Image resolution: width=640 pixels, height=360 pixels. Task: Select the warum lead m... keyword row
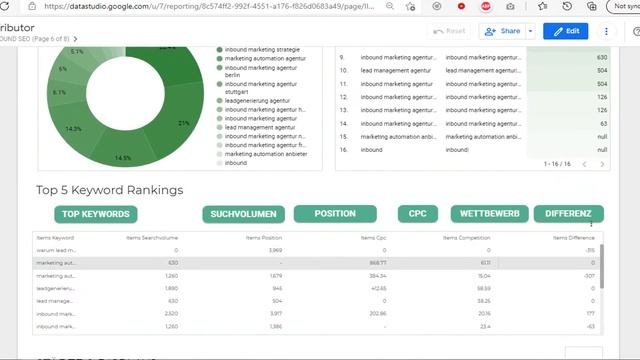[x=315, y=250]
